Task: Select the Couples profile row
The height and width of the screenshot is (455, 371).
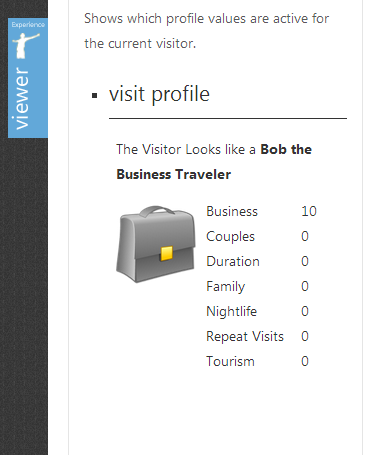Action: pos(258,236)
